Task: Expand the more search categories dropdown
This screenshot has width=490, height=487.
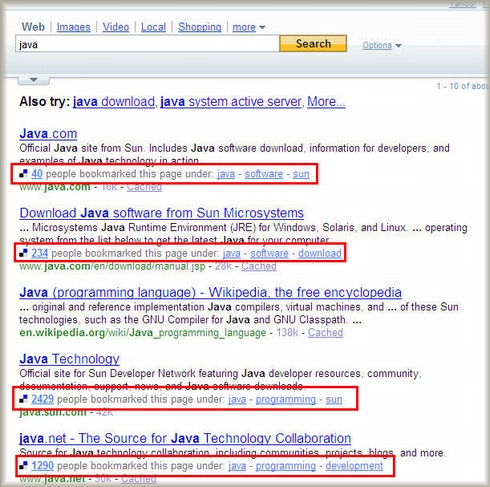Action: click(249, 27)
